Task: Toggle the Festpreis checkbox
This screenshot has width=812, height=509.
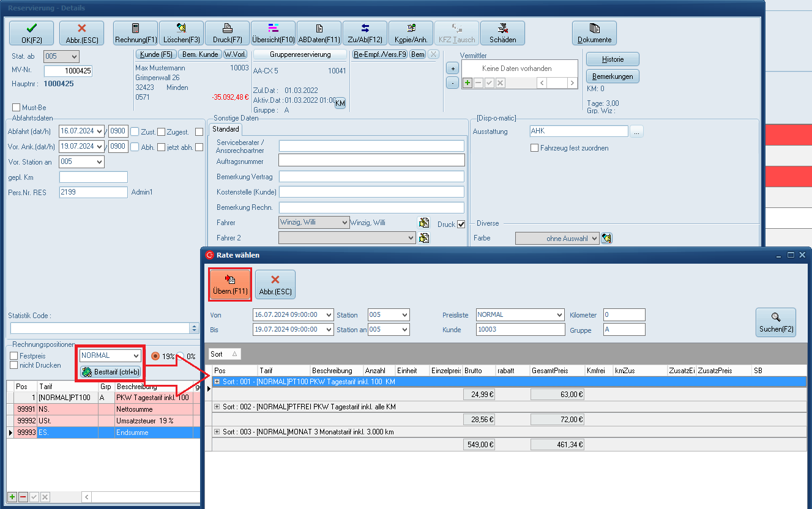Action: [14, 356]
